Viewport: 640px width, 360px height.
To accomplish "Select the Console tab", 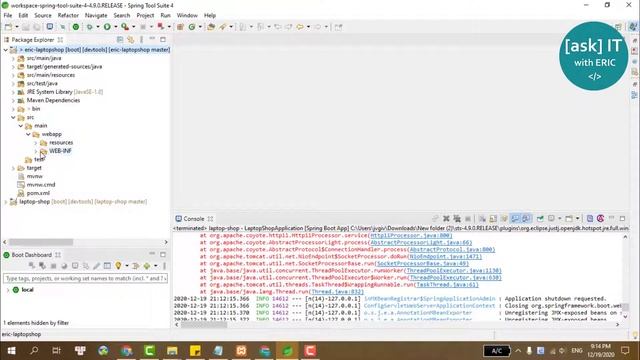I will click(x=193, y=219).
